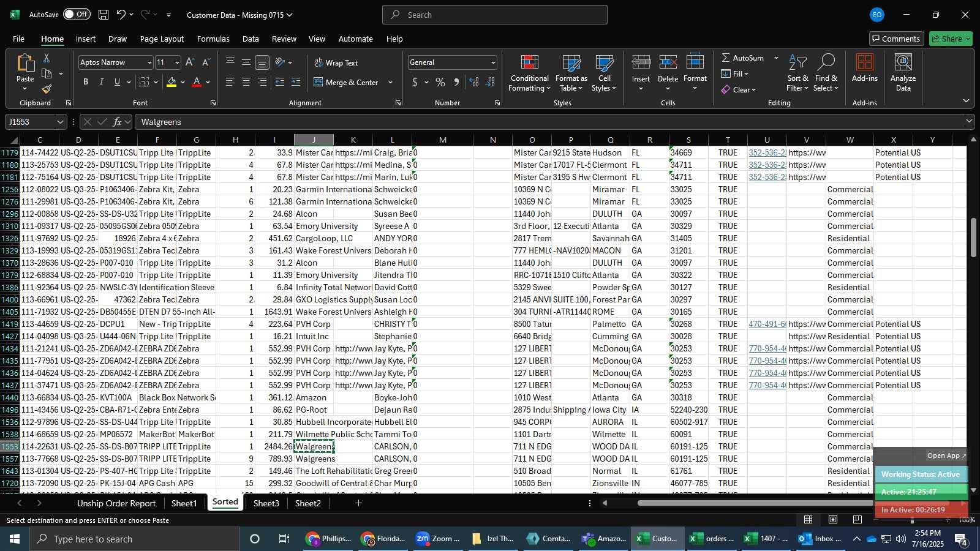
Task: Switch to Page Break Preview view icon
Action: coord(857,520)
